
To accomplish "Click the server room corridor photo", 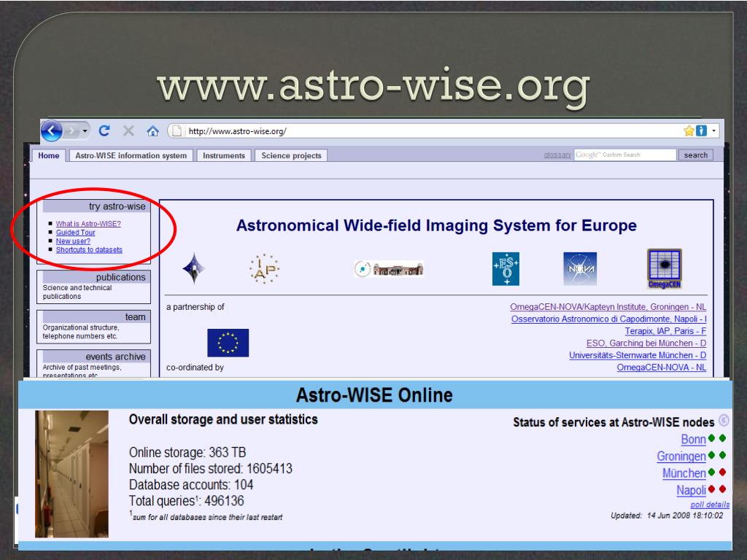I will [x=71, y=474].
